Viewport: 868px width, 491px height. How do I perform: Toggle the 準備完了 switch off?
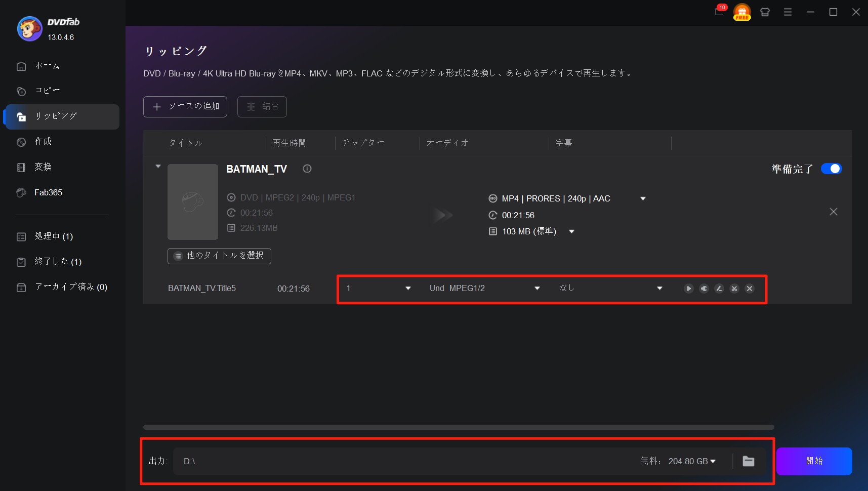pyautogui.click(x=831, y=169)
